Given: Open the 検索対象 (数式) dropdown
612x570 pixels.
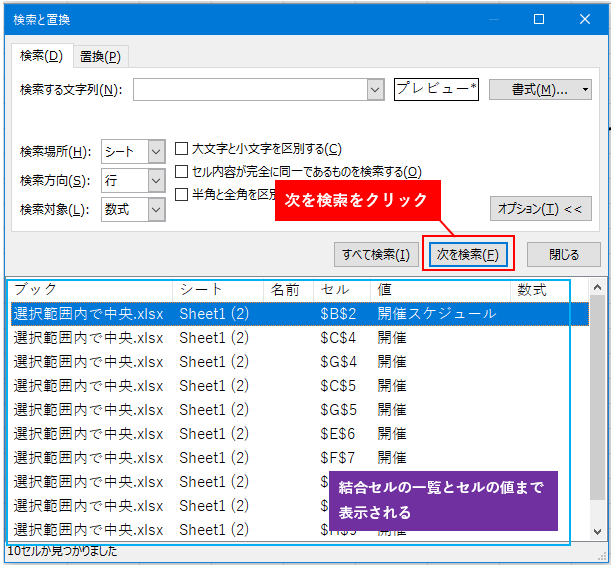Looking at the screenshot, I should click(156, 209).
